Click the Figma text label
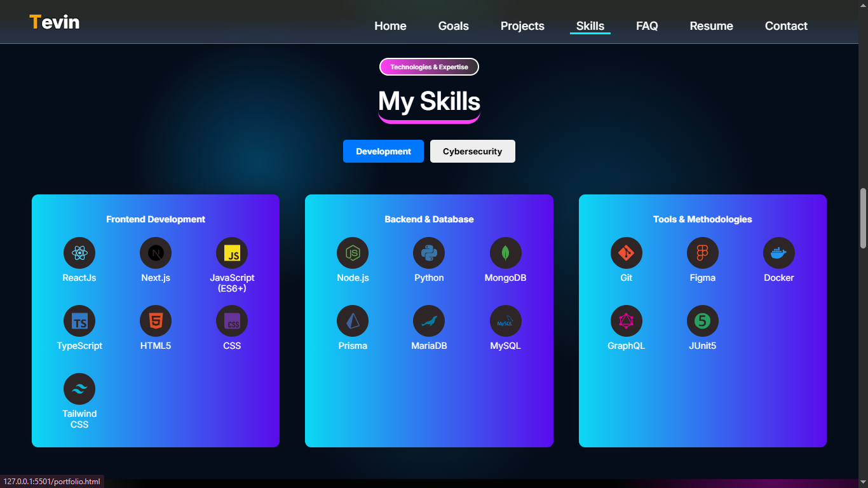 pos(703,278)
